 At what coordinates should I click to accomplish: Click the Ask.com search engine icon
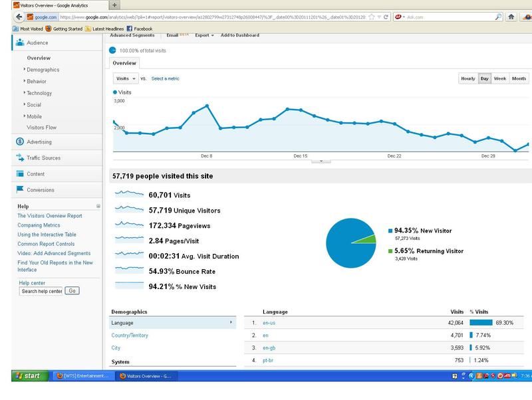398,17
